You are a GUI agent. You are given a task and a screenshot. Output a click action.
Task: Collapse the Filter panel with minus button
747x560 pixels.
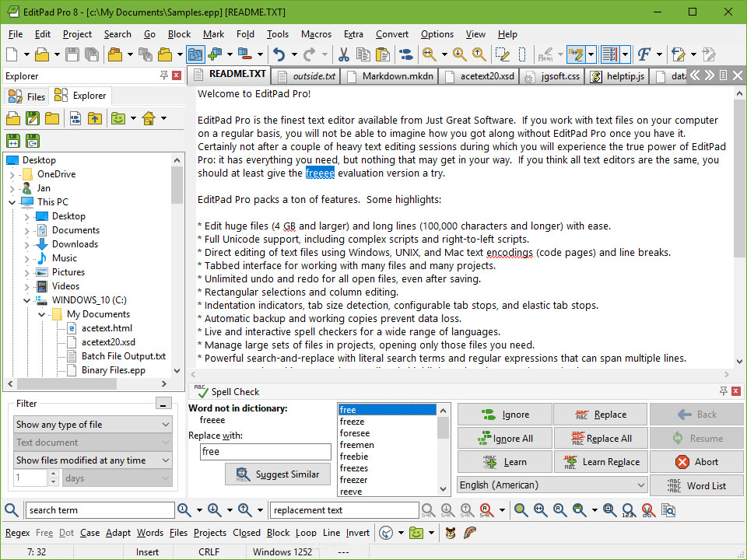pos(163,404)
